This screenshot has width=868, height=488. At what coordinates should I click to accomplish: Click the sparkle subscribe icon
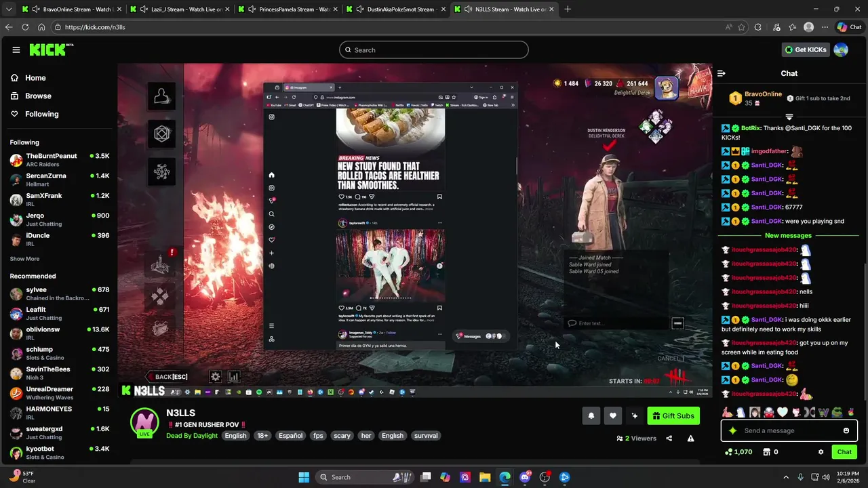pos(635,416)
